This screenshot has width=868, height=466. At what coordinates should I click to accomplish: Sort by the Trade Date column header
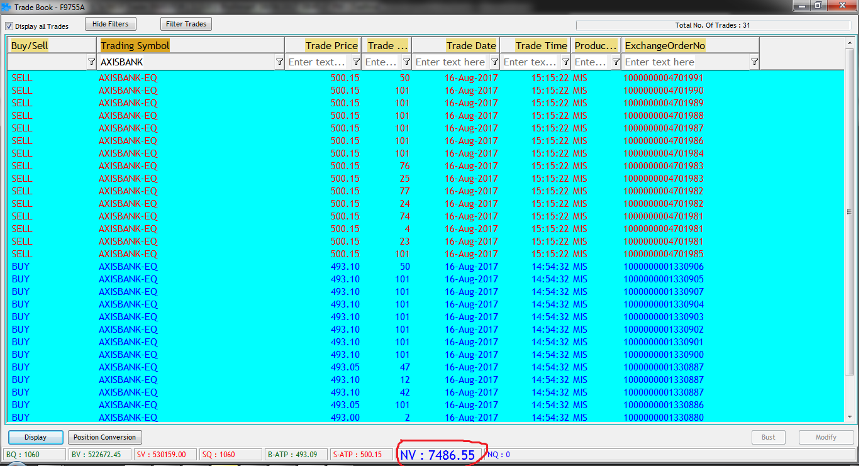tap(456, 45)
